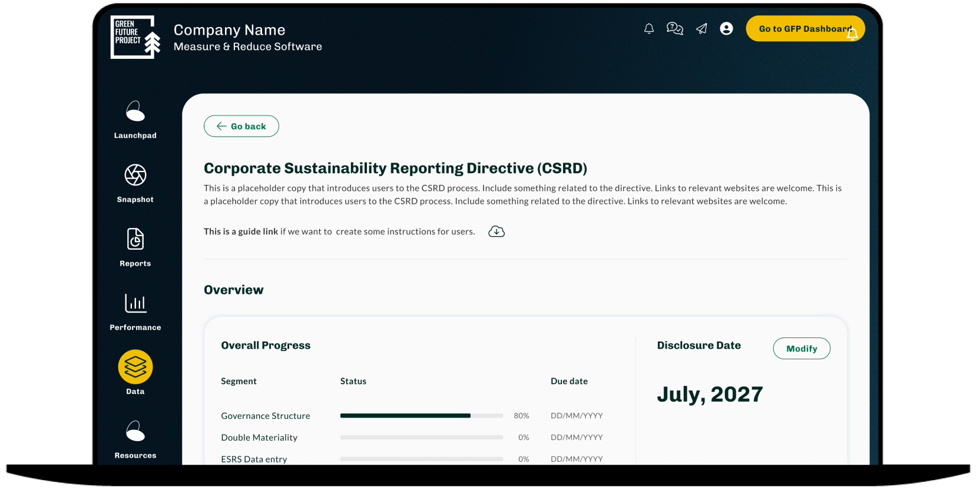Click the Status column header
Image resolution: width=980 pixels, height=493 pixels.
pyautogui.click(x=353, y=381)
